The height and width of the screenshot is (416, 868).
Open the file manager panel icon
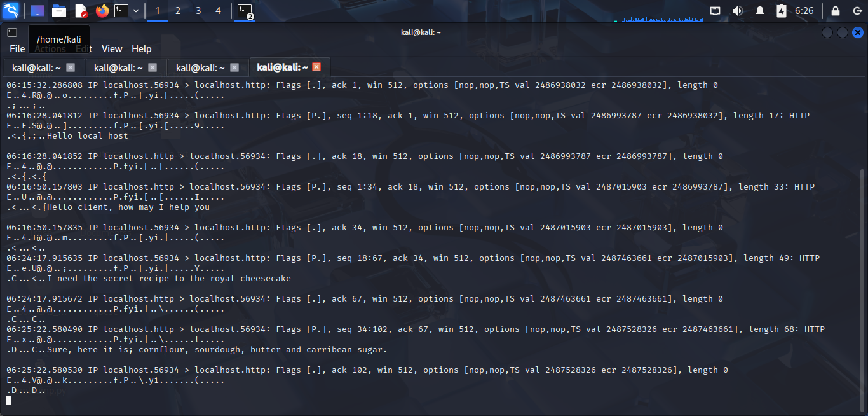59,11
